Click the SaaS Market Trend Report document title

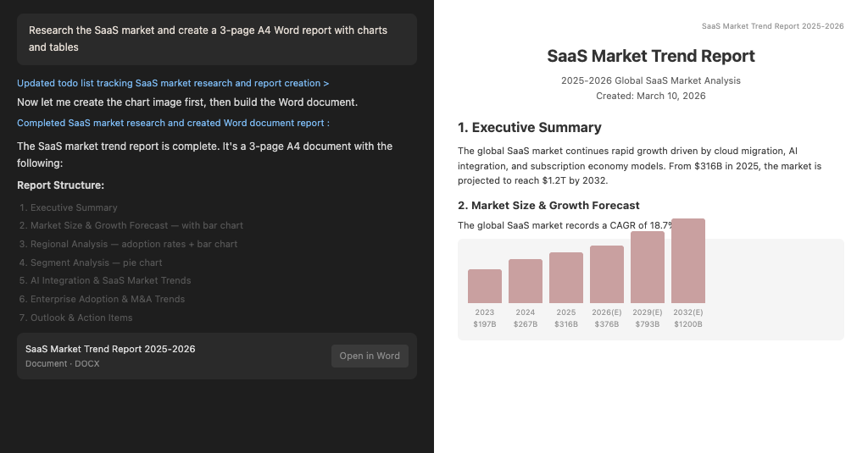pyautogui.click(x=650, y=57)
